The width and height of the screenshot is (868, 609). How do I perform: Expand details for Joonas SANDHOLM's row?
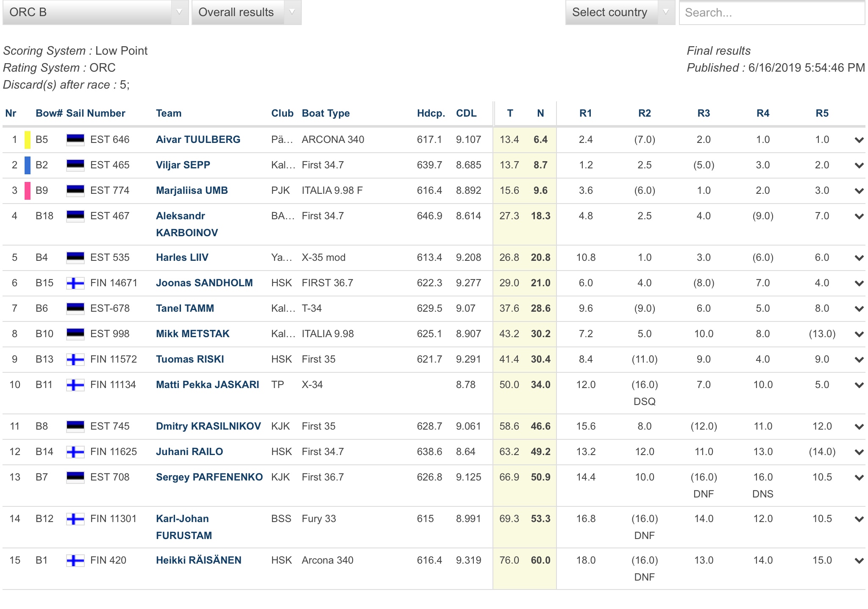pyautogui.click(x=859, y=283)
